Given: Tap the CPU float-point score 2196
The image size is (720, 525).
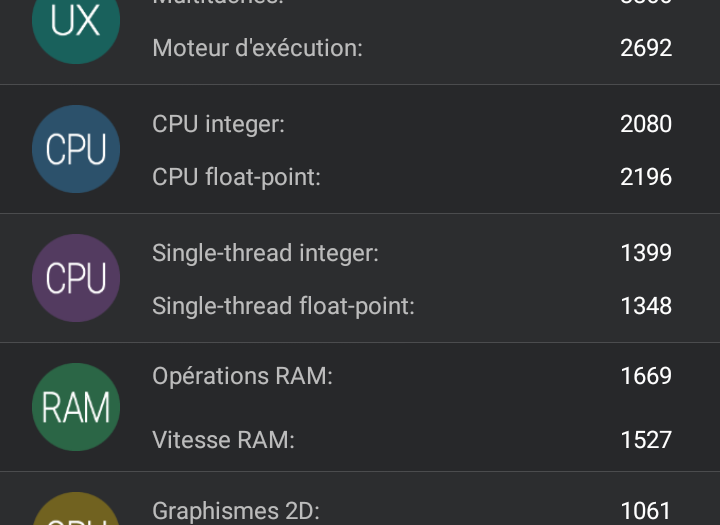Looking at the screenshot, I should click(646, 177).
